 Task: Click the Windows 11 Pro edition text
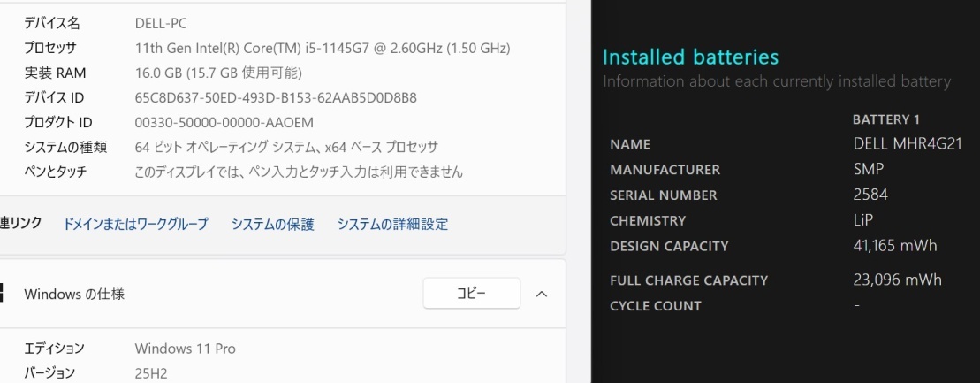click(x=185, y=349)
